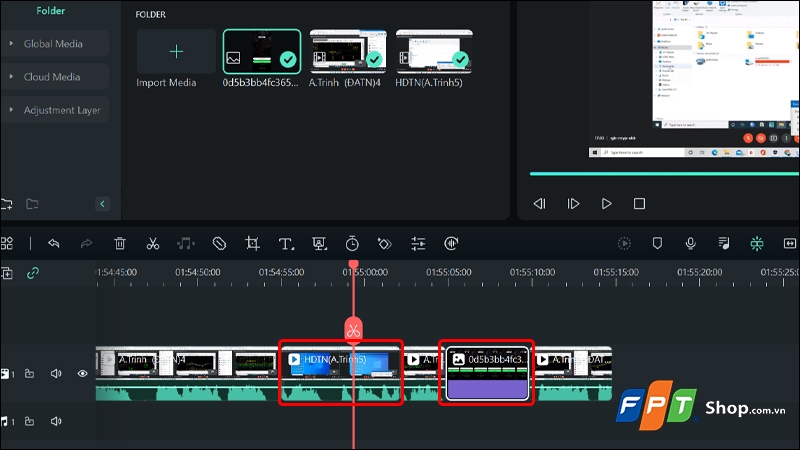The image size is (800, 450).
Task: Step forward one frame in preview
Action: (573, 204)
